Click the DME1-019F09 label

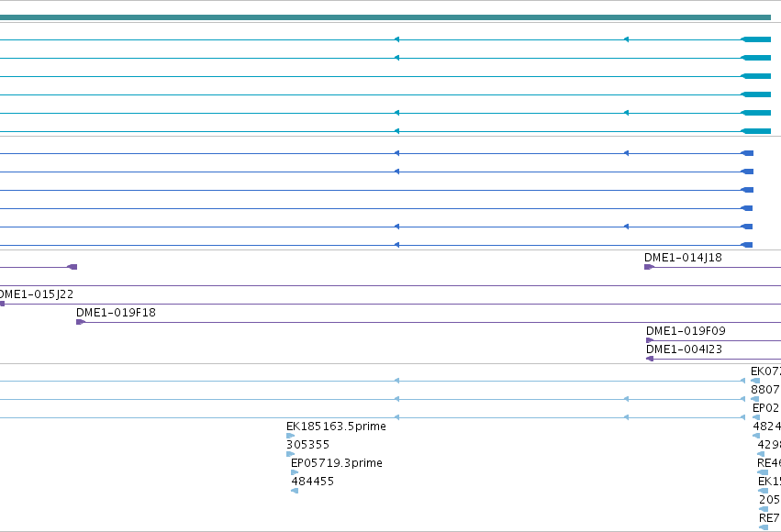tap(686, 331)
